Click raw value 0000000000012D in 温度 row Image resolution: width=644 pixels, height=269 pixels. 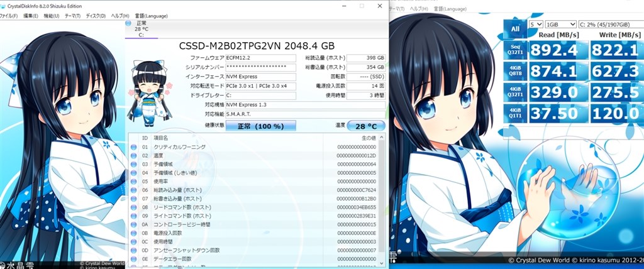click(x=356, y=156)
